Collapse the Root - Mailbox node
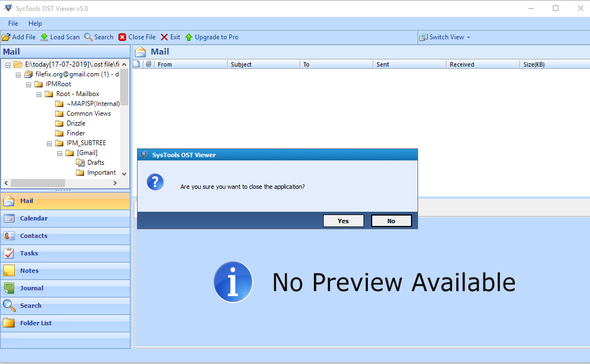590x364 pixels. [39, 94]
